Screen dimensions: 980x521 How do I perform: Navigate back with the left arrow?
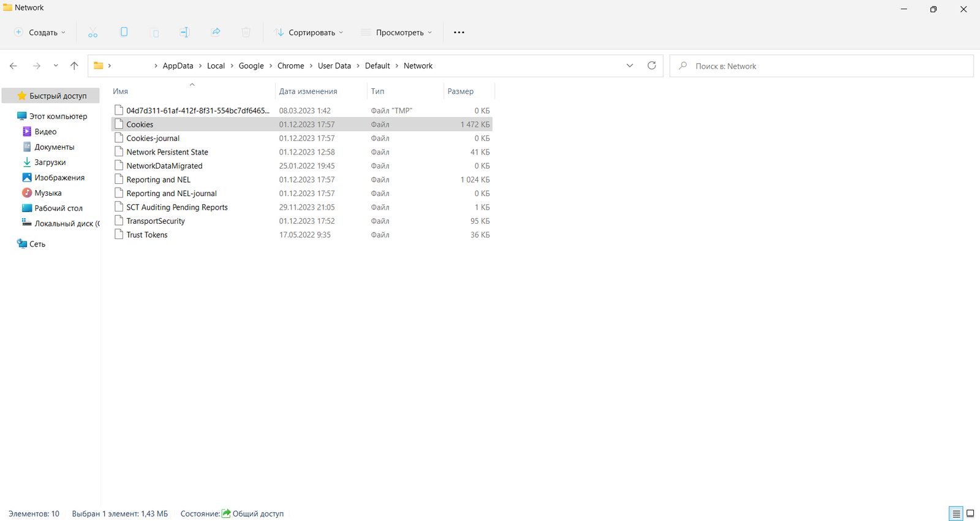click(13, 66)
